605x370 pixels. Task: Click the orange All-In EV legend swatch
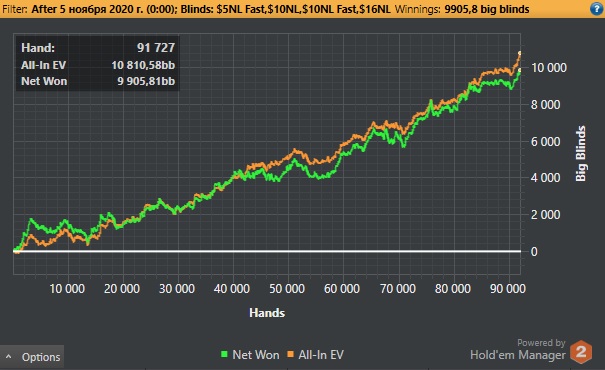291,354
